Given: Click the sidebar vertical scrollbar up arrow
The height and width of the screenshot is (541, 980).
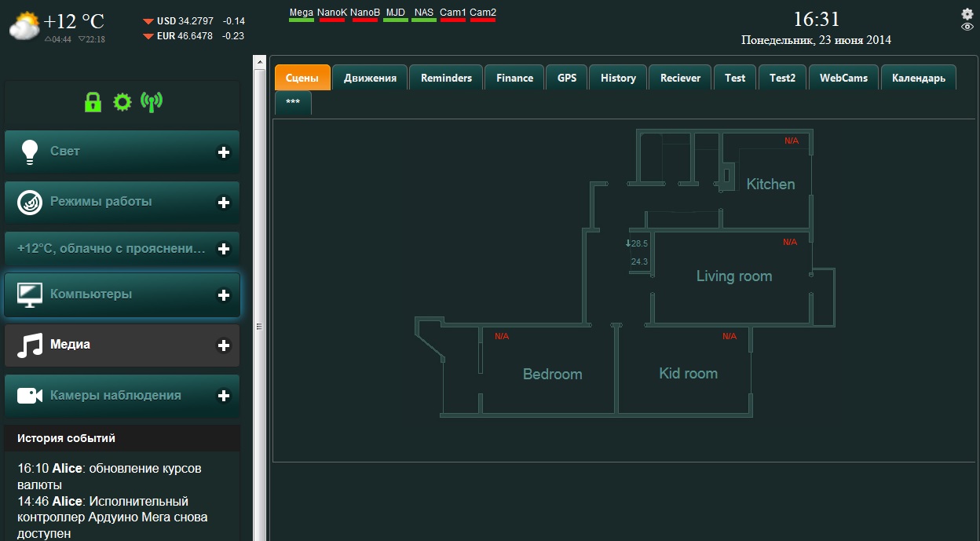Looking at the screenshot, I should tap(259, 61).
